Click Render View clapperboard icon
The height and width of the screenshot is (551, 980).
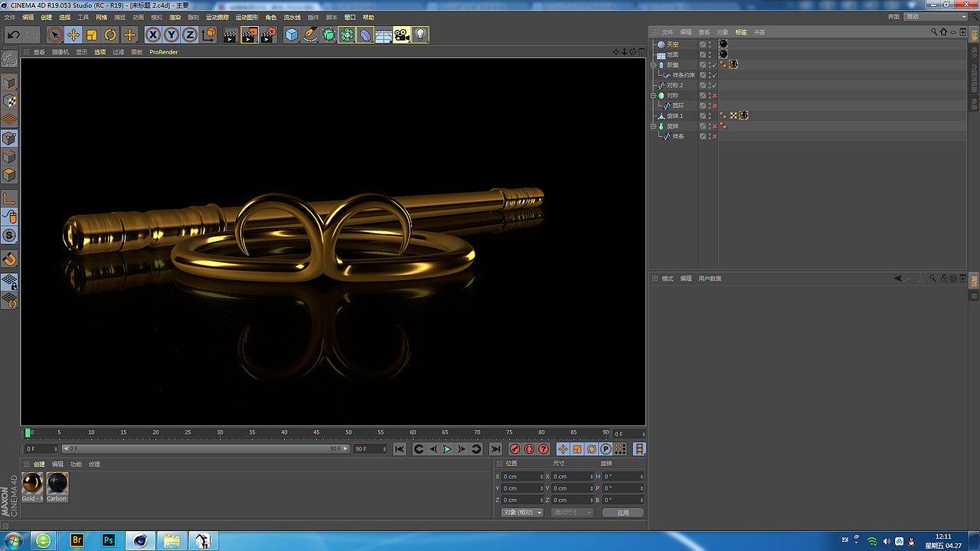tap(230, 34)
